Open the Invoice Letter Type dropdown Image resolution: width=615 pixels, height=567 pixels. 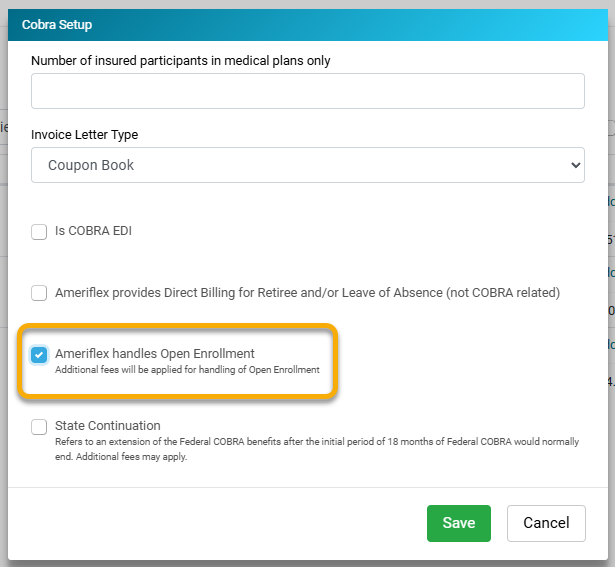308,165
